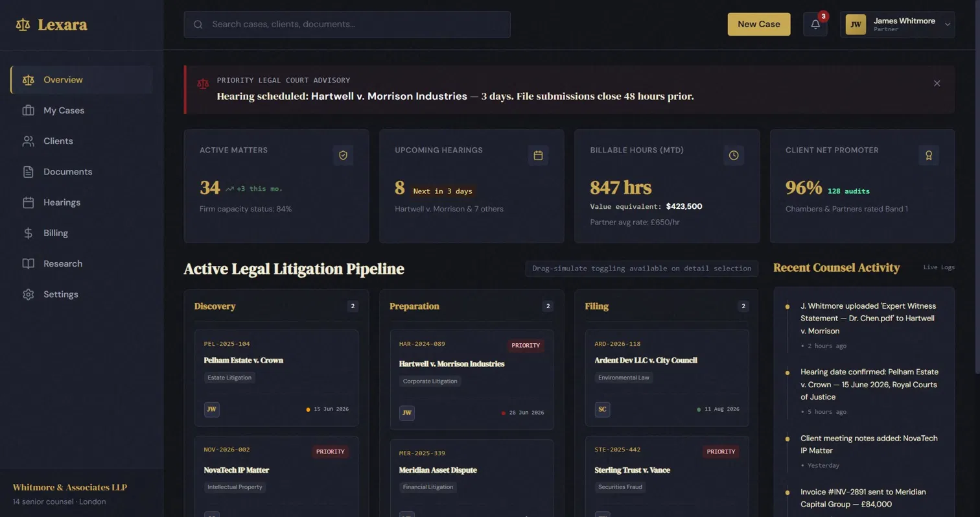Open the Overview section
This screenshot has height=517, width=980.
pyautogui.click(x=82, y=80)
